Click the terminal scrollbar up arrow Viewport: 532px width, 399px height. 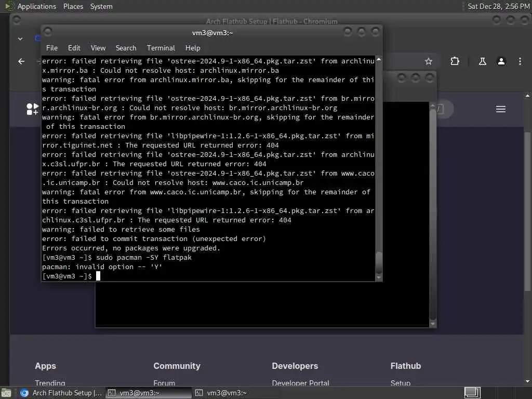[379, 60]
